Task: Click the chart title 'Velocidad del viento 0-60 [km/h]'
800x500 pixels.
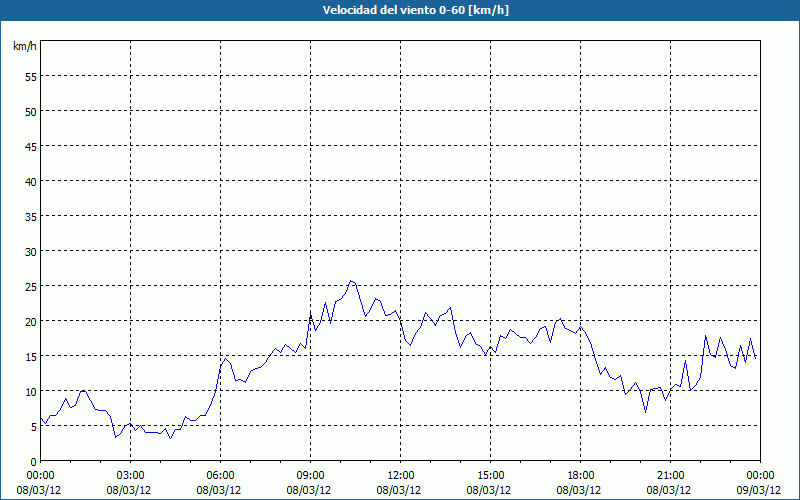Action: (x=415, y=10)
